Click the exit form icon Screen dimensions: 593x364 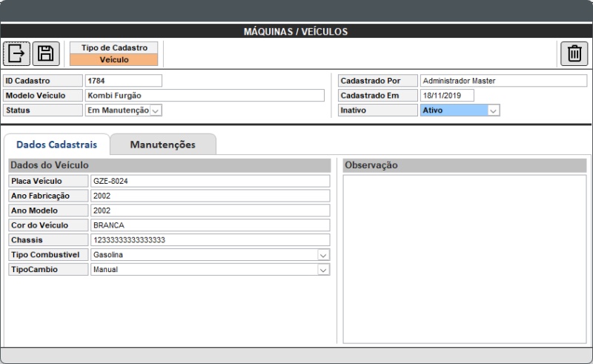[x=16, y=53]
